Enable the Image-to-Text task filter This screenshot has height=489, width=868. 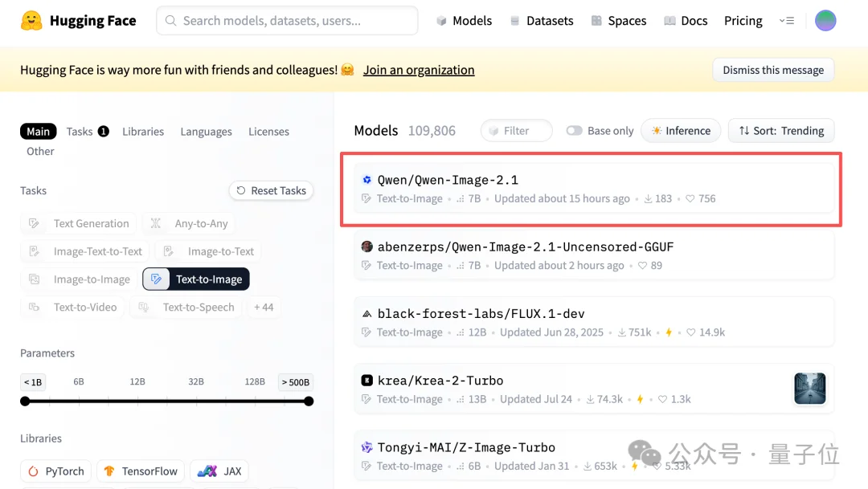(x=208, y=251)
